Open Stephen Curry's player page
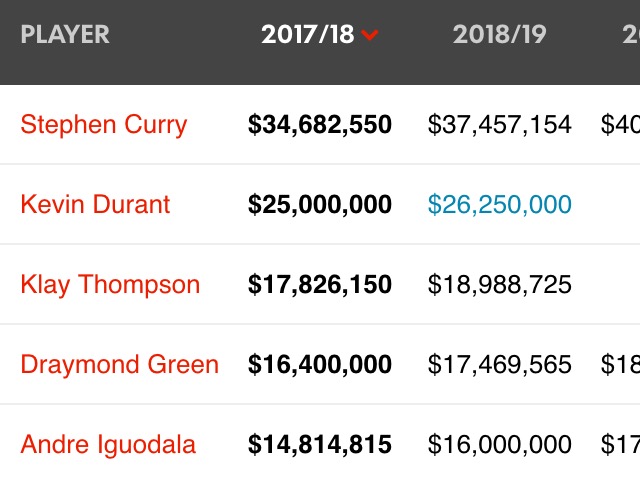This screenshot has height=480, width=640. click(104, 125)
